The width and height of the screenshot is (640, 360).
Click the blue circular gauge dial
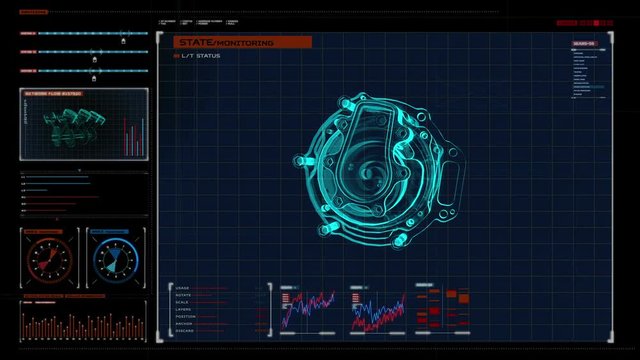pos(116,261)
